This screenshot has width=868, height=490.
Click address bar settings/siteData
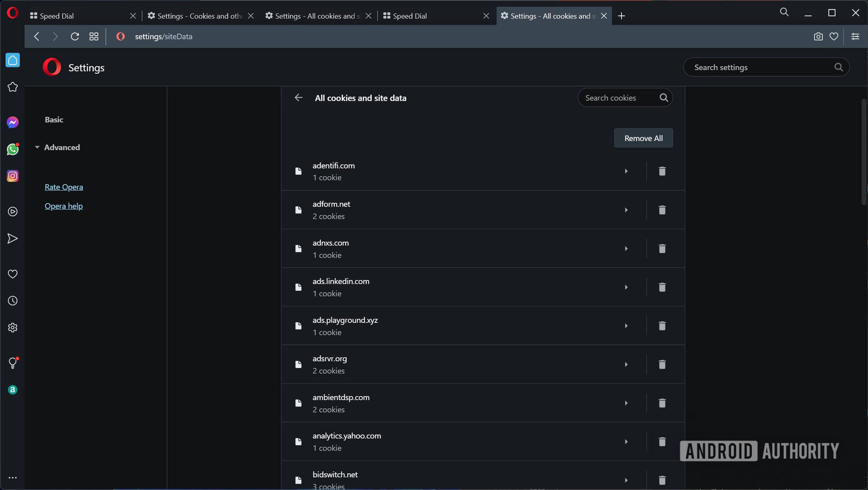[x=164, y=37]
